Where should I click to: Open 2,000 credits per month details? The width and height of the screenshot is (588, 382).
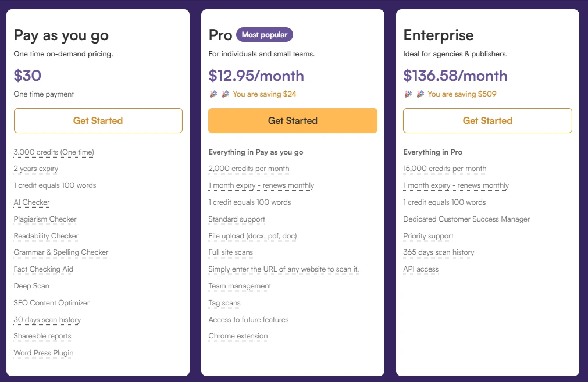[248, 169]
